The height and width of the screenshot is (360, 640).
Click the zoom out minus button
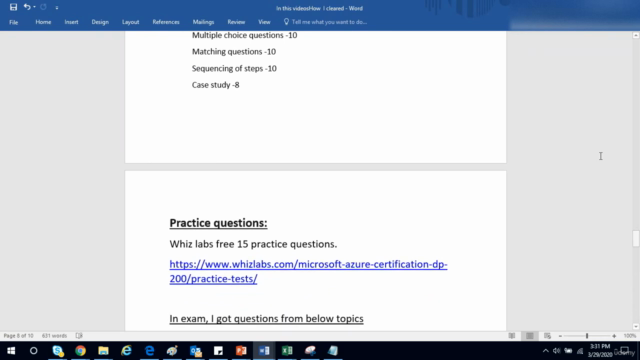tap(560, 336)
